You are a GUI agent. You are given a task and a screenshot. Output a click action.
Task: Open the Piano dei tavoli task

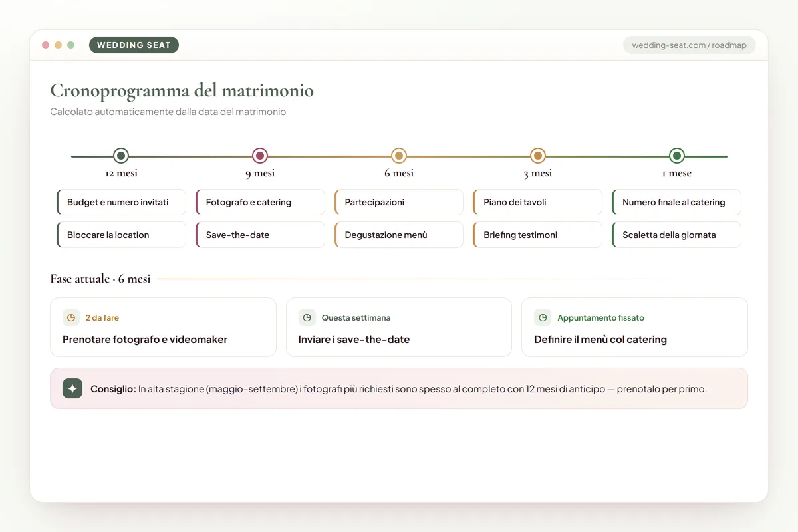[x=538, y=202]
